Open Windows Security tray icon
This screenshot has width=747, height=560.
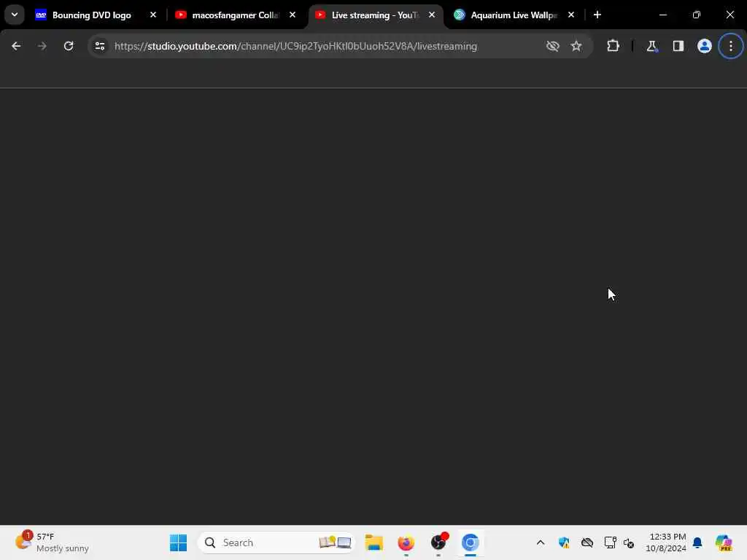[564, 542]
